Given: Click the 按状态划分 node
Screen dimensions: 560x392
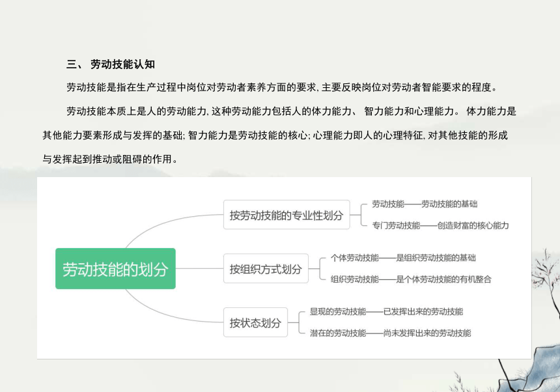Looking at the screenshot, I should [x=255, y=322].
